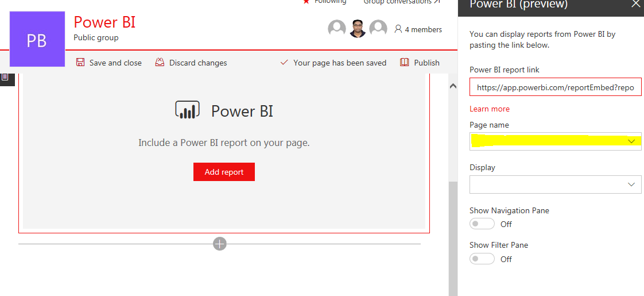
Task: Click the Following star icon
Action: (306, 2)
